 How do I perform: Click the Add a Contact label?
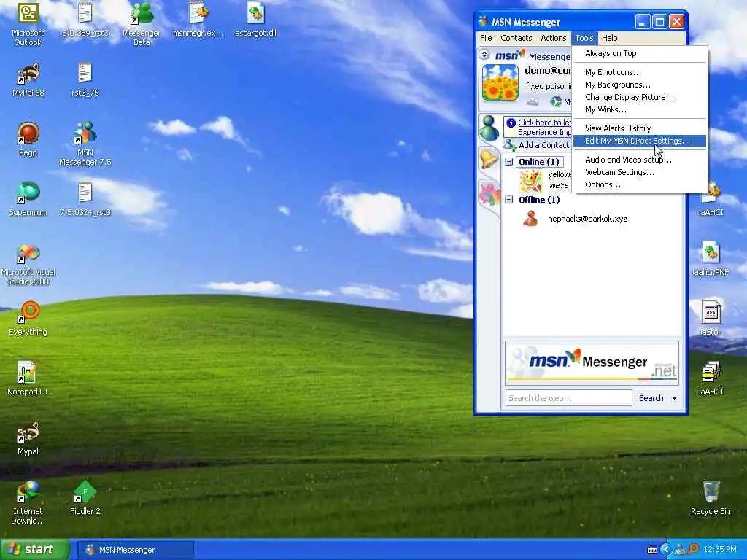click(544, 145)
